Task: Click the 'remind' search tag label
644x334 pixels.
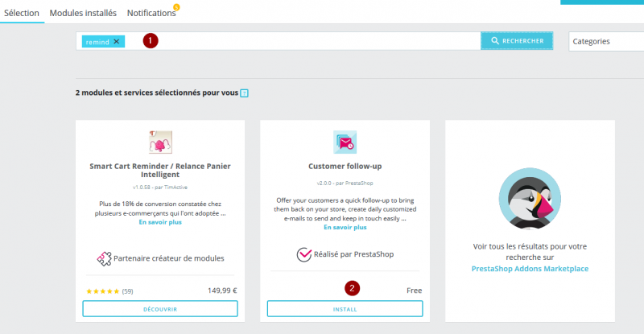Action: 97,42
